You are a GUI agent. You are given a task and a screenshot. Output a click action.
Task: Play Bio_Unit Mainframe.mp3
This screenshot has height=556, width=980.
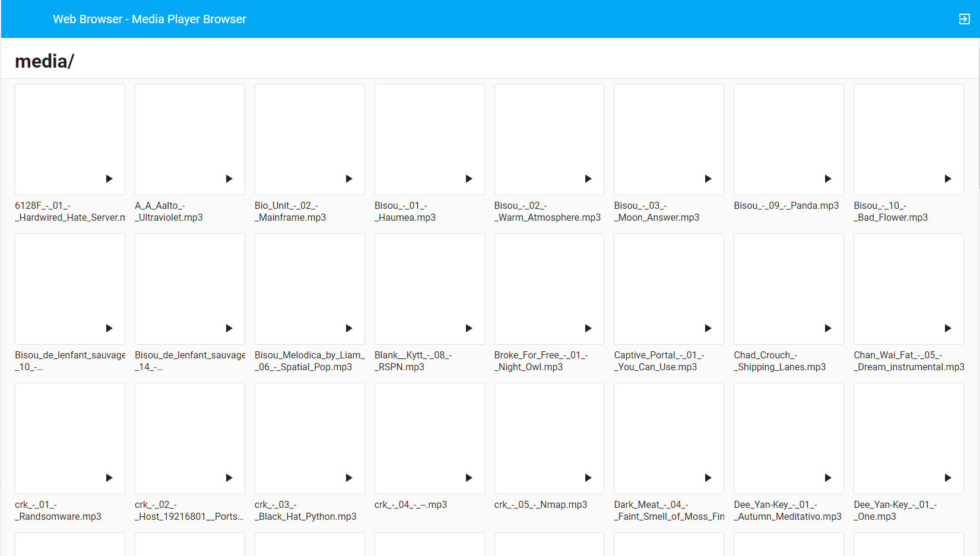(349, 179)
